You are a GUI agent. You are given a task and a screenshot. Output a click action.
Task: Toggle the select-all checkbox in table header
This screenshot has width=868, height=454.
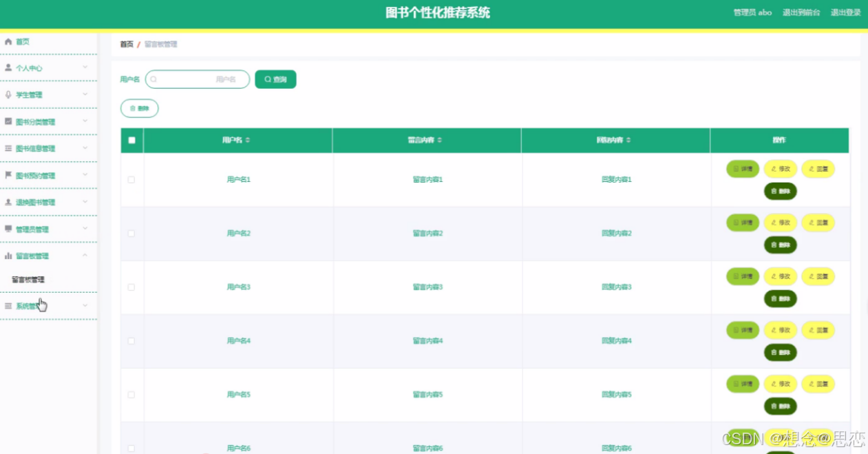[x=131, y=140]
